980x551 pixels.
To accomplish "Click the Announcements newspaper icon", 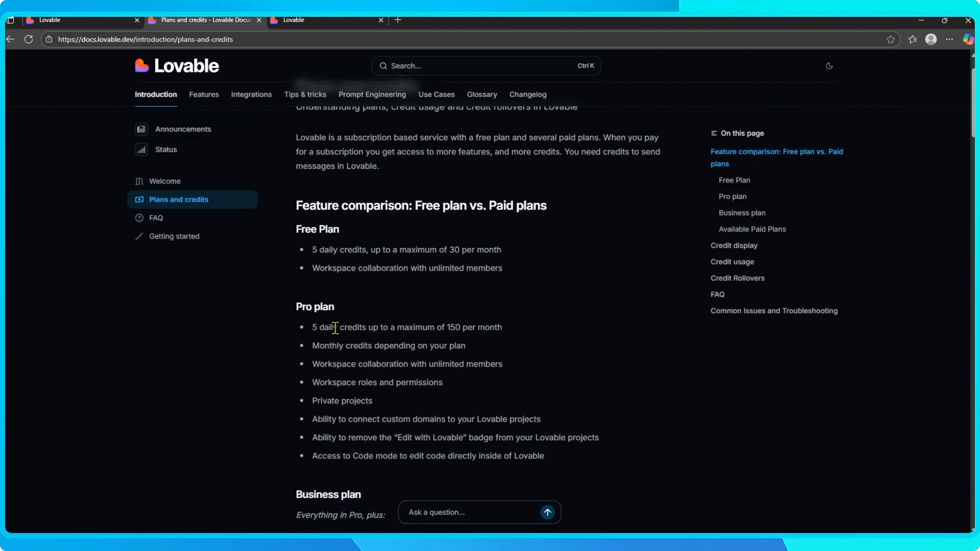I will point(141,129).
